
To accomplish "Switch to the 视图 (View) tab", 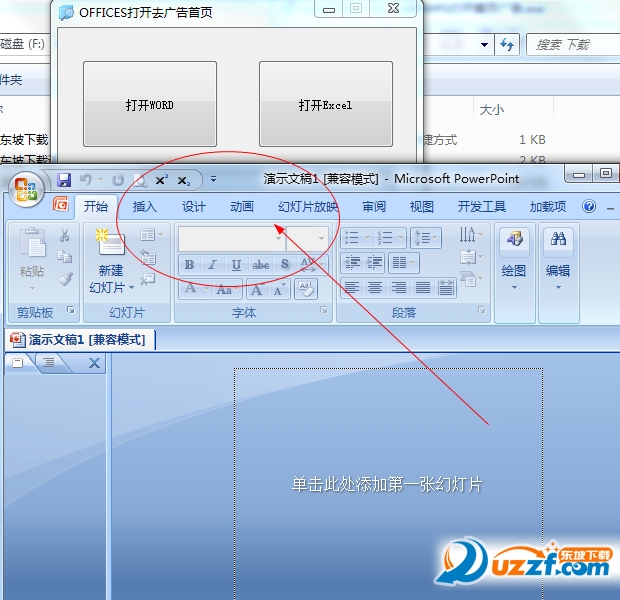I will [x=422, y=206].
